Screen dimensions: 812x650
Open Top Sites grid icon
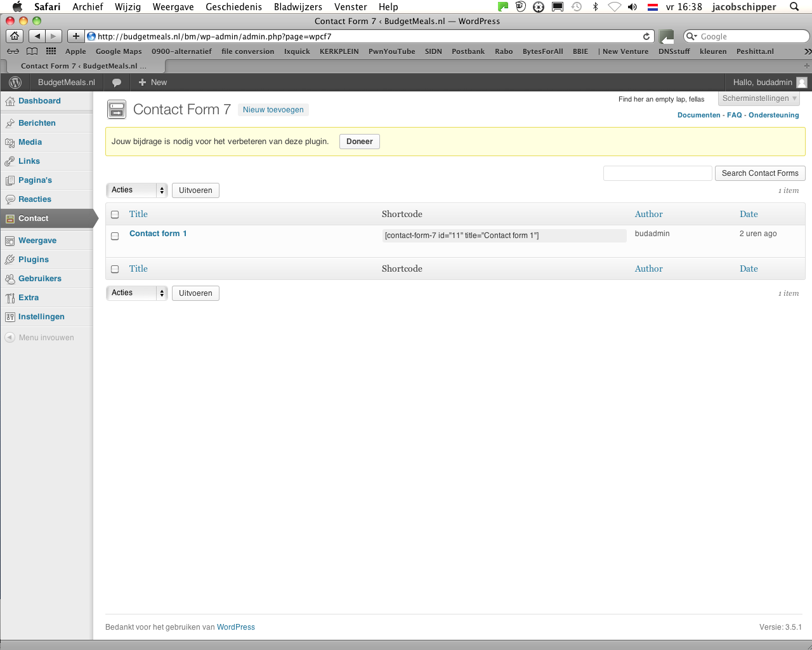tap(51, 51)
